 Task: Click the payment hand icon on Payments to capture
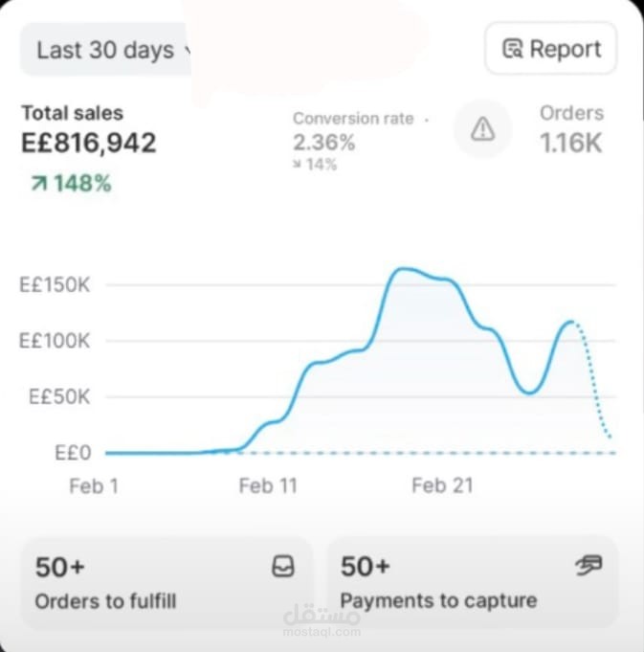588,566
